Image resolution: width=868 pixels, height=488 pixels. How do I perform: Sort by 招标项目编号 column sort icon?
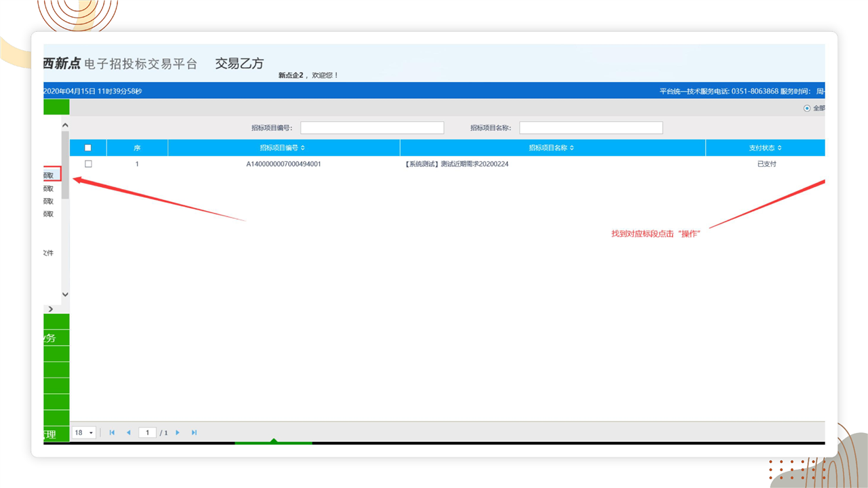tap(302, 148)
